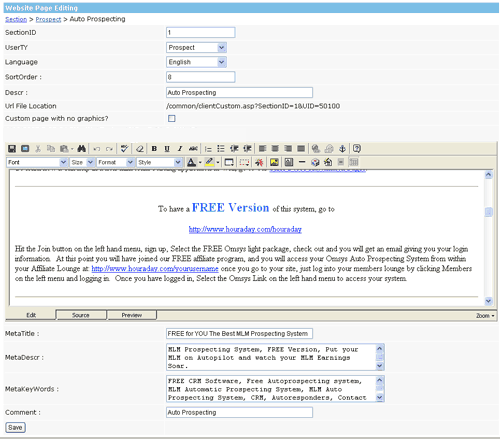Check 'Custom page with no graphics?' checkbox
This screenshot has height=439, width=500.
(x=172, y=119)
